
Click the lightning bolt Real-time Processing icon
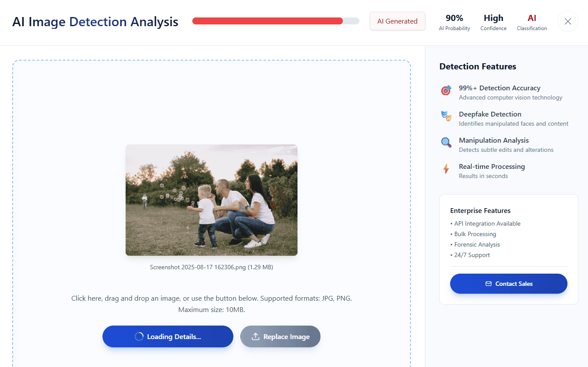pos(446,169)
